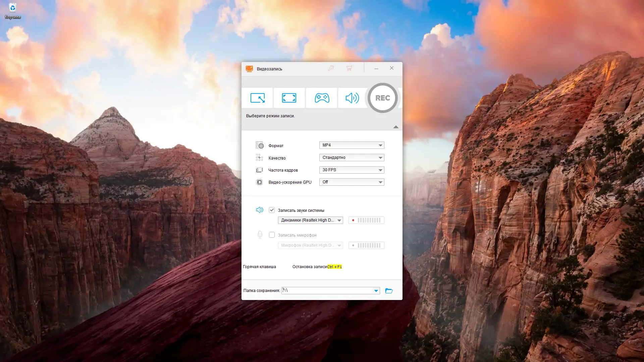Click the system sound level meter
This screenshot has height=362, width=644.
coord(366,220)
